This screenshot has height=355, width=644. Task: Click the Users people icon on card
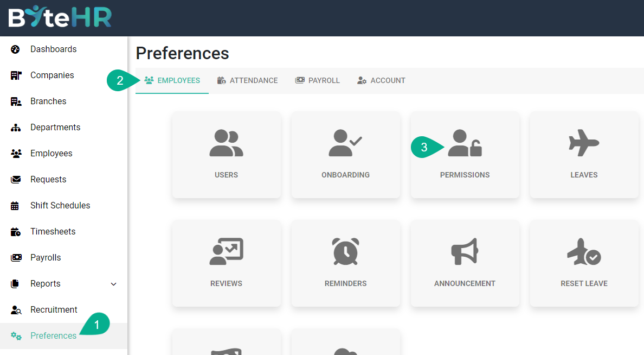[226, 143]
